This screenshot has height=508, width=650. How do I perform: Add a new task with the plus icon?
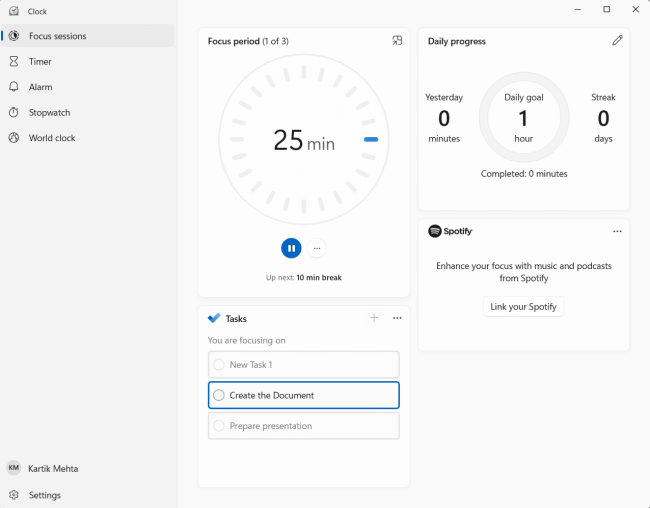pyautogui.click(x=374, y=318)
